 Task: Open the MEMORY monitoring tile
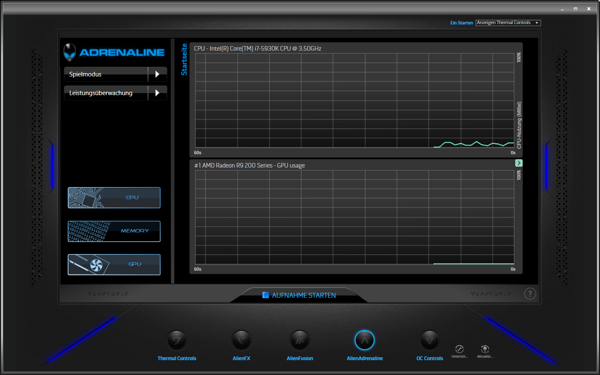coord(114,231)
